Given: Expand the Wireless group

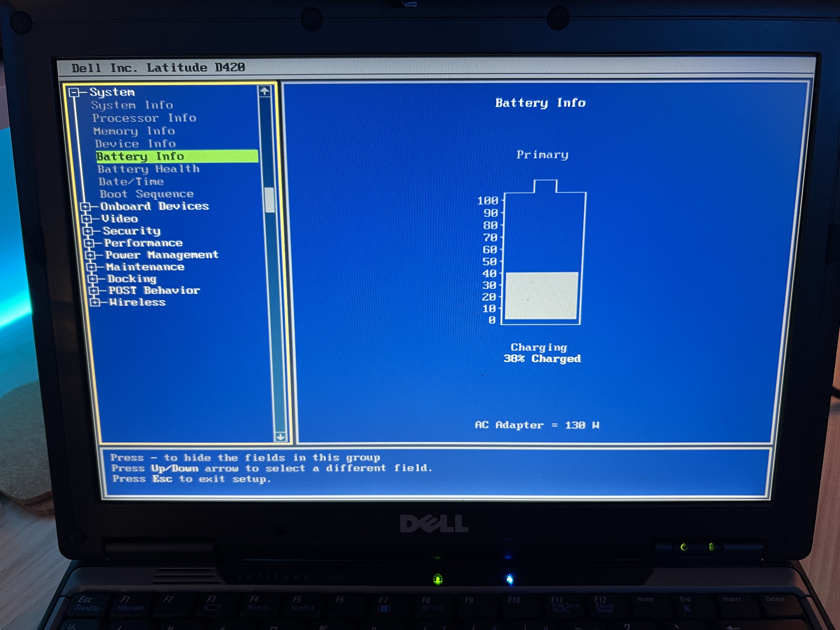Looking at the screenshot, I should pyautogui.click(x=95, y=303).
